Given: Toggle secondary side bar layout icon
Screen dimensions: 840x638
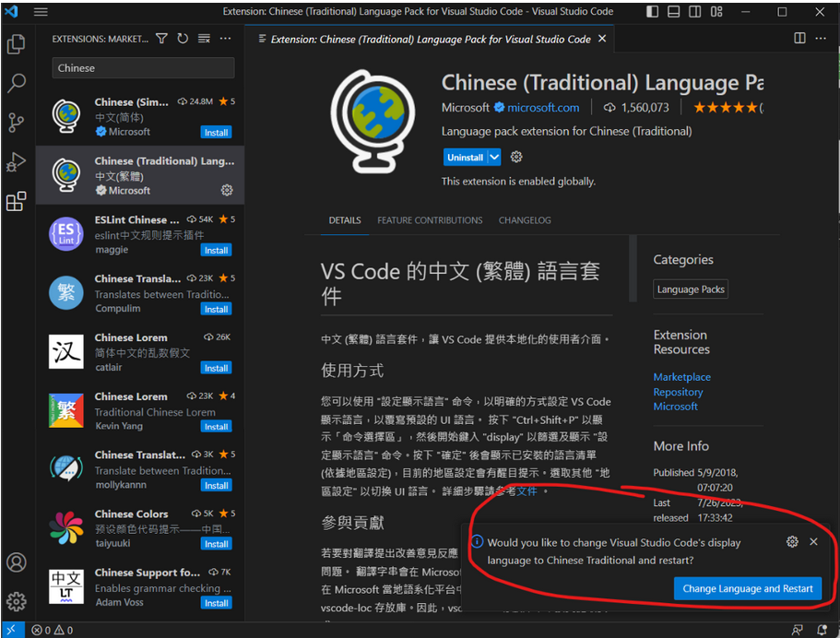Looking at the screenshot, I should tap(695, 11).
